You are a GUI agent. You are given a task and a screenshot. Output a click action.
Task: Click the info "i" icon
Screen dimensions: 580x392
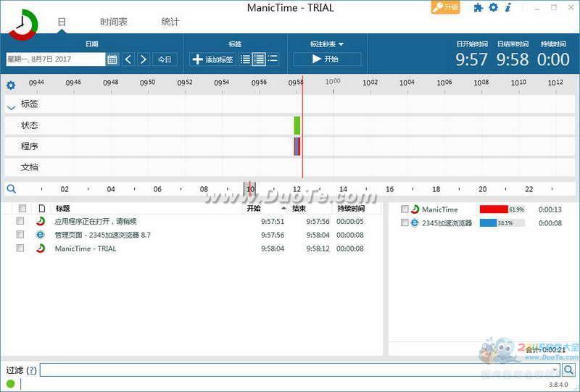507,8
